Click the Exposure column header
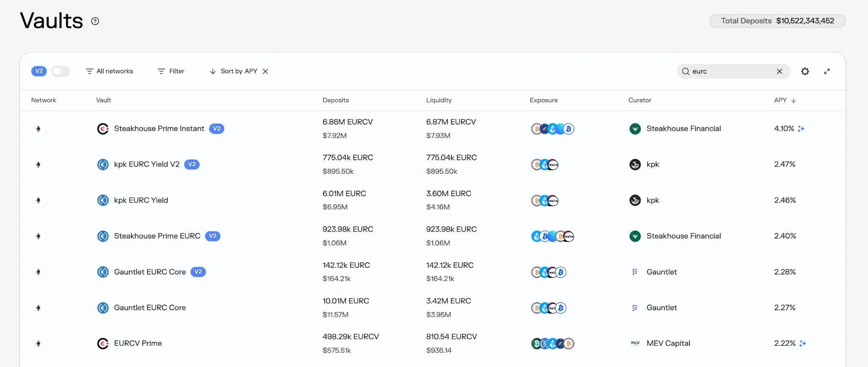 point(544,100)
